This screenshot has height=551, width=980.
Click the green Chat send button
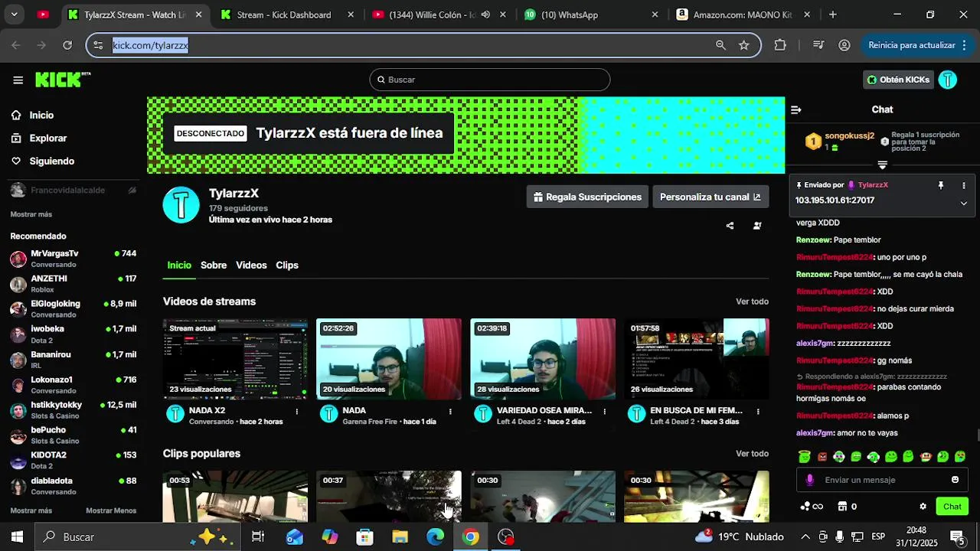pos(952,507)
